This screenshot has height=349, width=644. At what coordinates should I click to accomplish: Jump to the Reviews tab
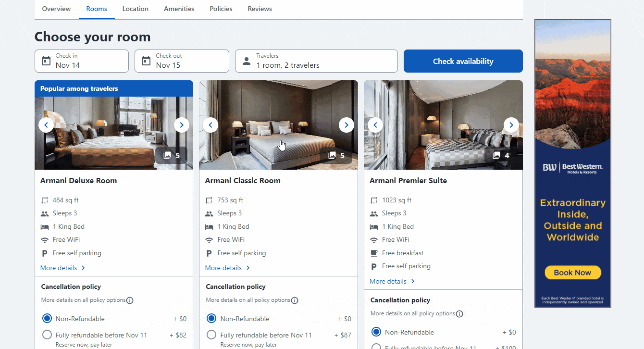click(x=260, y=9)
